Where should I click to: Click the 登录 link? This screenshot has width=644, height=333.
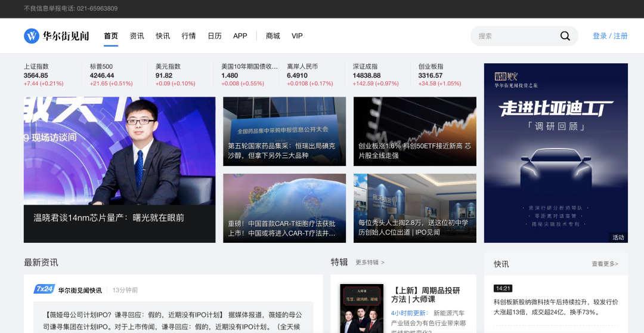(x=600, y=36)
